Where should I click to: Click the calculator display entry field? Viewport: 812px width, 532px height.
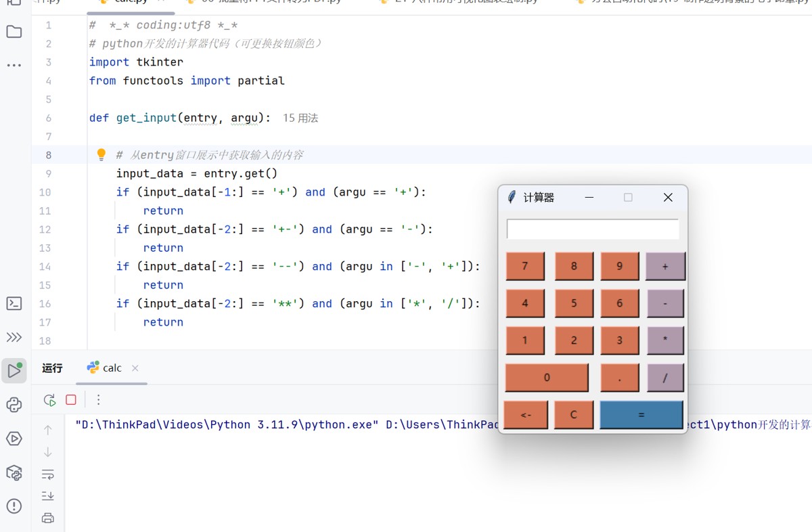click(593, 229)
